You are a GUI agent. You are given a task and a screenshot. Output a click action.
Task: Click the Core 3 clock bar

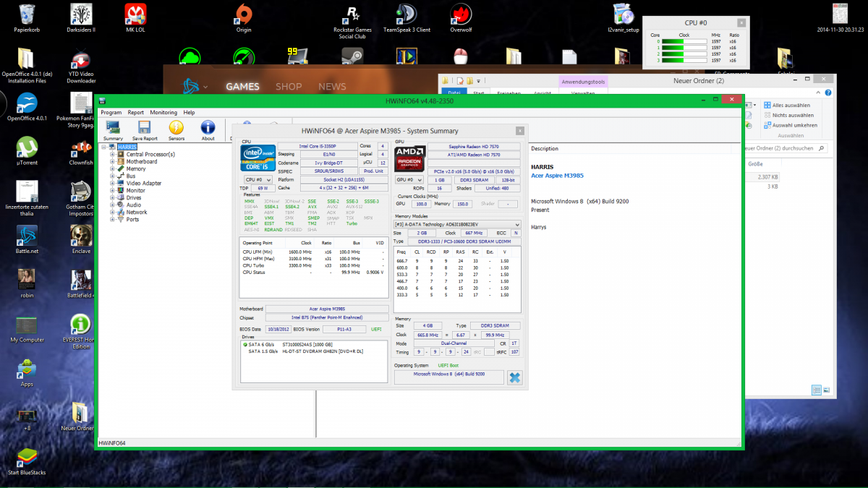pyautogui.click(x=684, y=60)
